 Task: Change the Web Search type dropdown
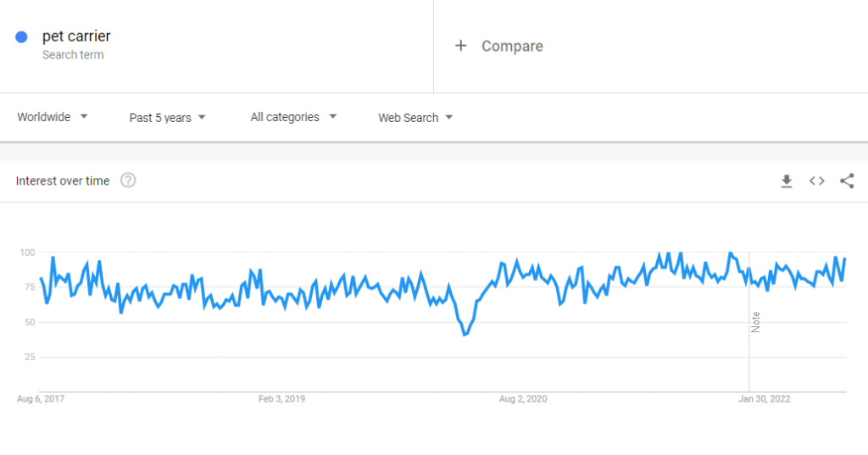pos(415,118)
